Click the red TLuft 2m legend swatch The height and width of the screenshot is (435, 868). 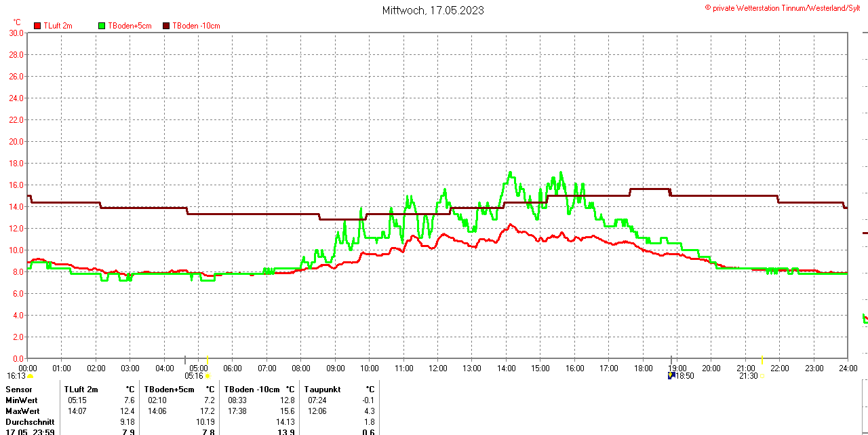point(38,26)
